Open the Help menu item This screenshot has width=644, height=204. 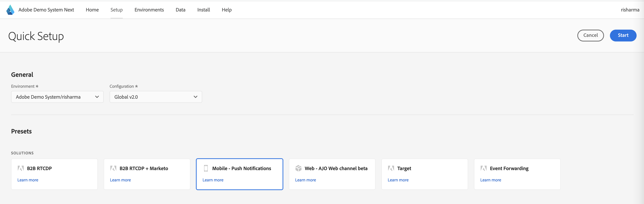coord(226,10)
